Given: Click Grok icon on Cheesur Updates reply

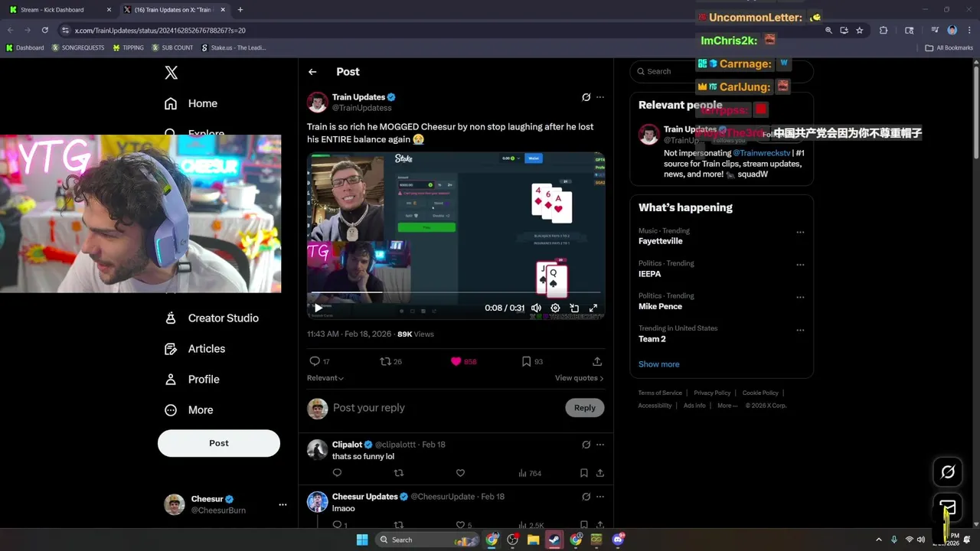Looking at the screenshot, I should [586, 497].
